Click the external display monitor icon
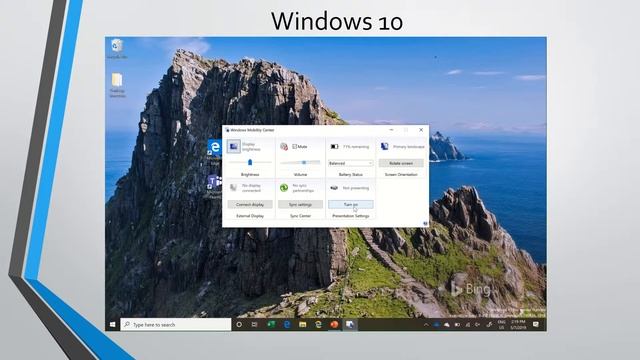Screen dimensions: 640x360 (233, 188)
